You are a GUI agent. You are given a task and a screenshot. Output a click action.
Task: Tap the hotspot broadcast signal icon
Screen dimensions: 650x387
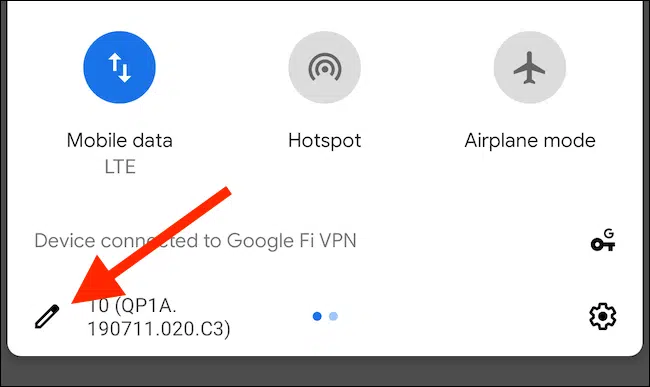point(325,68)
